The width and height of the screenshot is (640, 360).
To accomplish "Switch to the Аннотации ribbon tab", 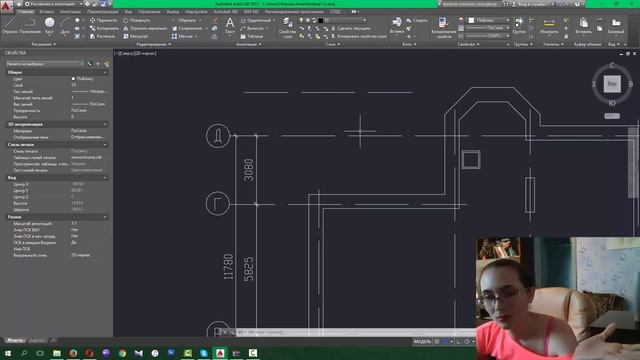I will click(70, 12).
